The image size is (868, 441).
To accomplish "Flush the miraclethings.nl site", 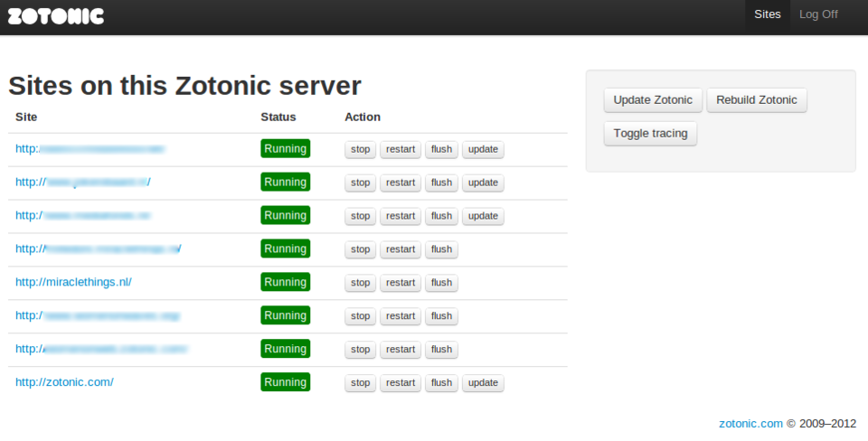I will coord(441,283).
